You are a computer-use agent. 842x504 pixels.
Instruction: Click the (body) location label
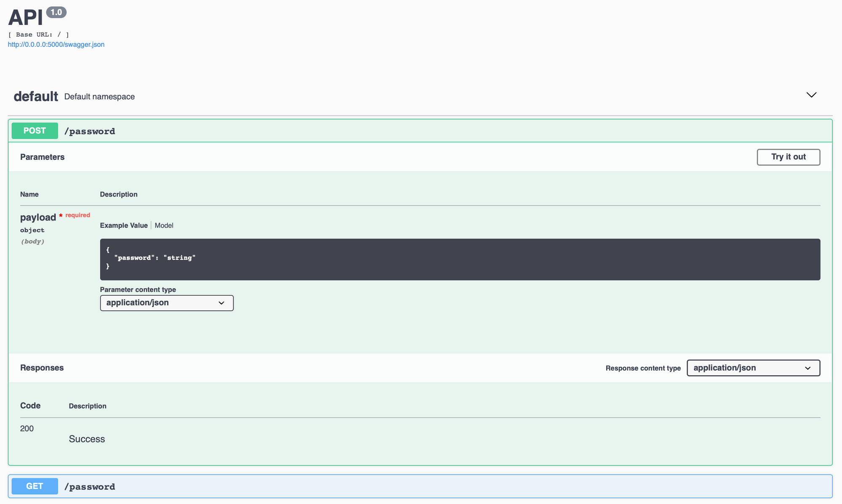pyautogui.click(x=32, y=241)
